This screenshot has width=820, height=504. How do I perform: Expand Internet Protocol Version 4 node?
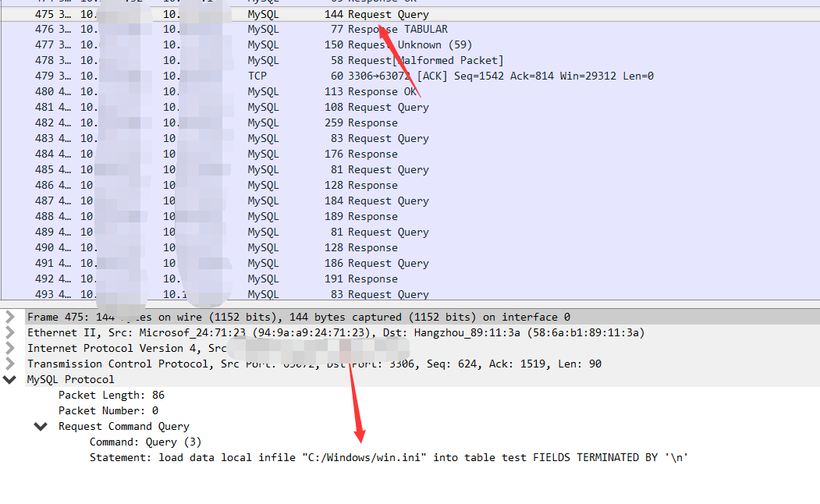click(9, 348)
